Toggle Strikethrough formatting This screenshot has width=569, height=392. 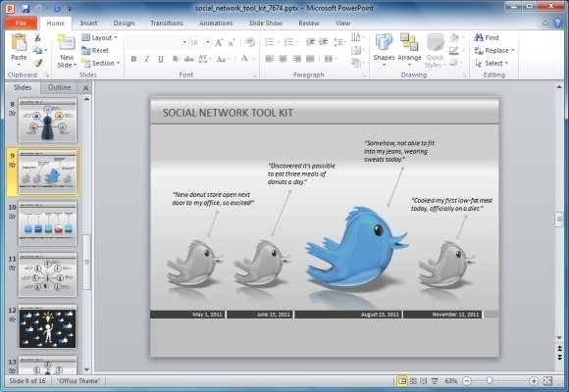[188, 59]
